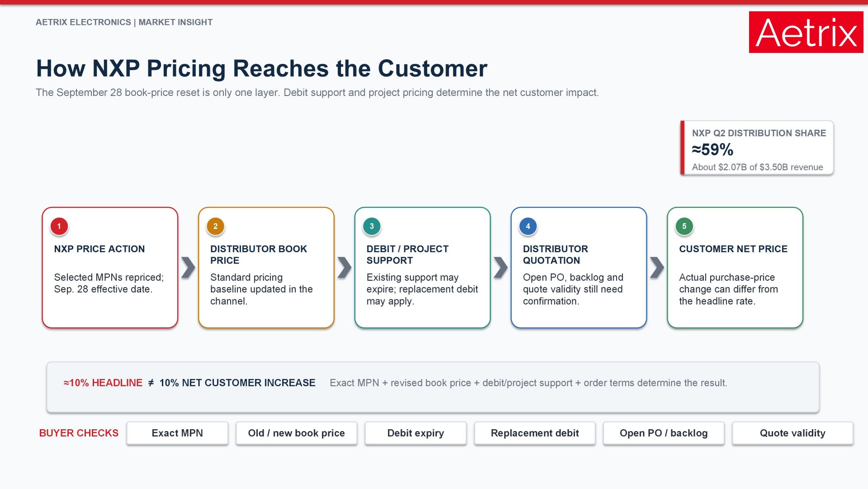Click the header 'AETRIX ELECTRONICS | MARKET INSIGHT'

pyautogui.click(x=124, y=22)
